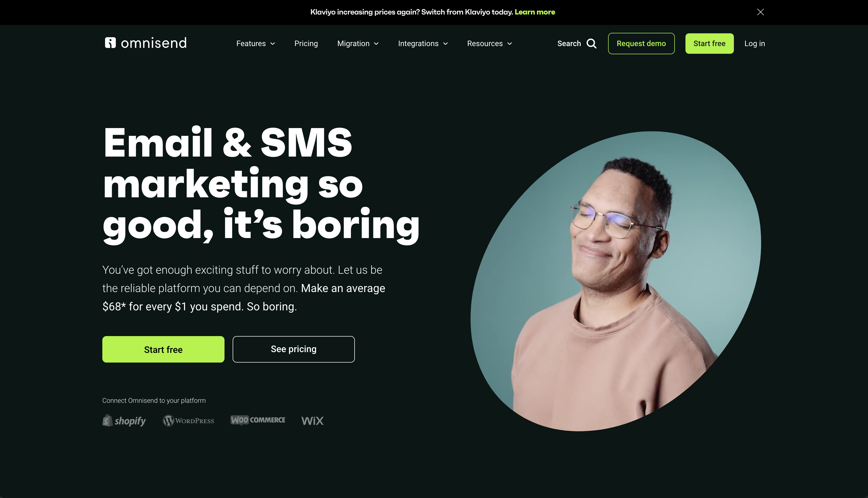Click Request demo button

click(641, 44)
